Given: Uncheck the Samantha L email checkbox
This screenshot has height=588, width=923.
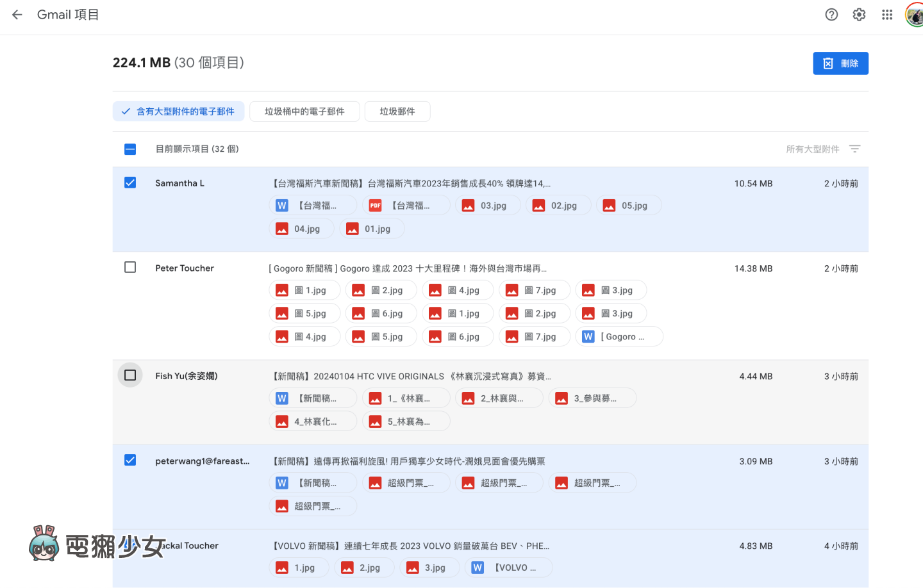Looking at the screenshot, I should (130, 183).
